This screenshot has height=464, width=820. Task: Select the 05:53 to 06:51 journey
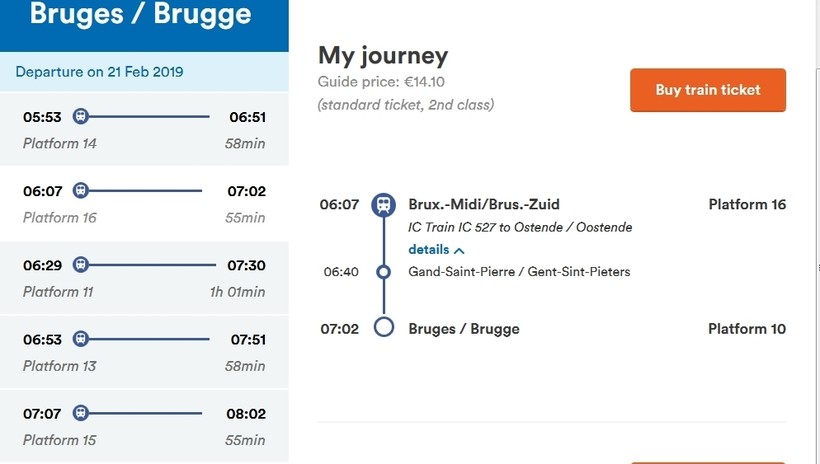click(x=144, y=130)
